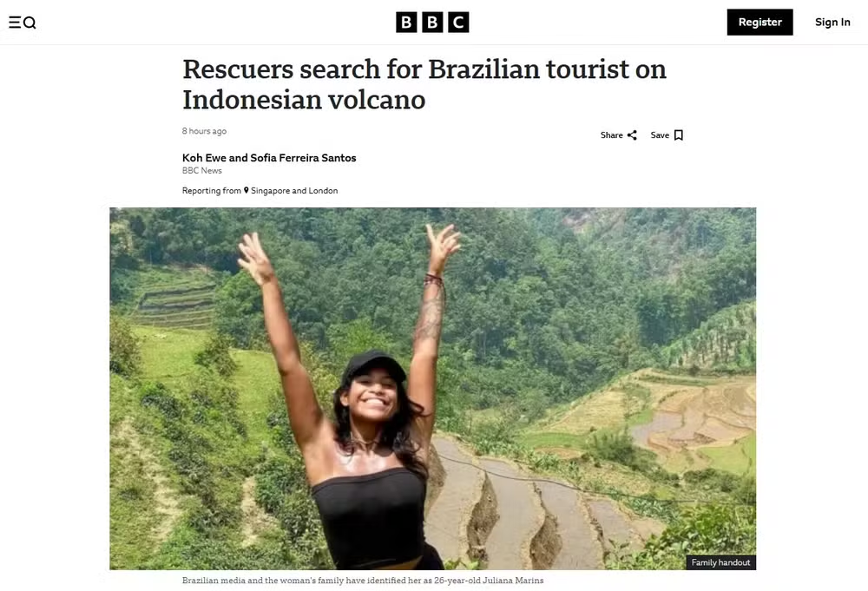Click the BBC News byline text

pos(202,170)
